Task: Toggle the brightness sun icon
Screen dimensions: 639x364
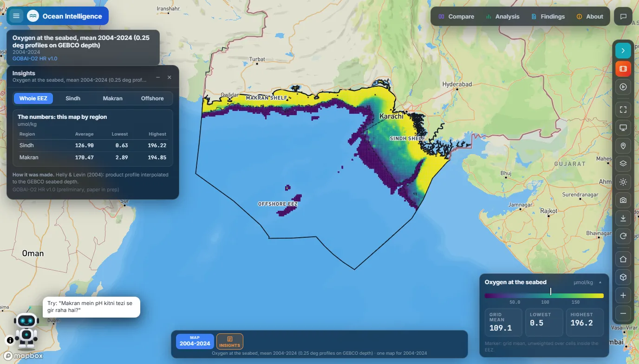Action: pos(623,182)
